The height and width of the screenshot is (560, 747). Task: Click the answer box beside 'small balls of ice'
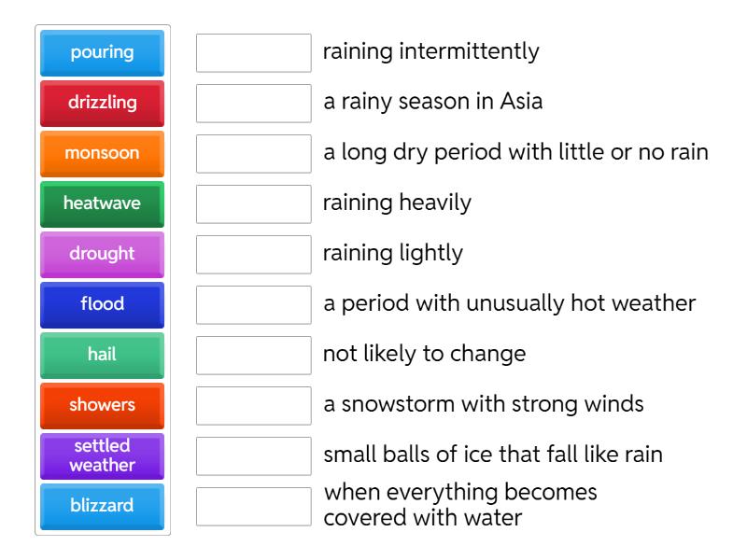(x=253, y=455)
